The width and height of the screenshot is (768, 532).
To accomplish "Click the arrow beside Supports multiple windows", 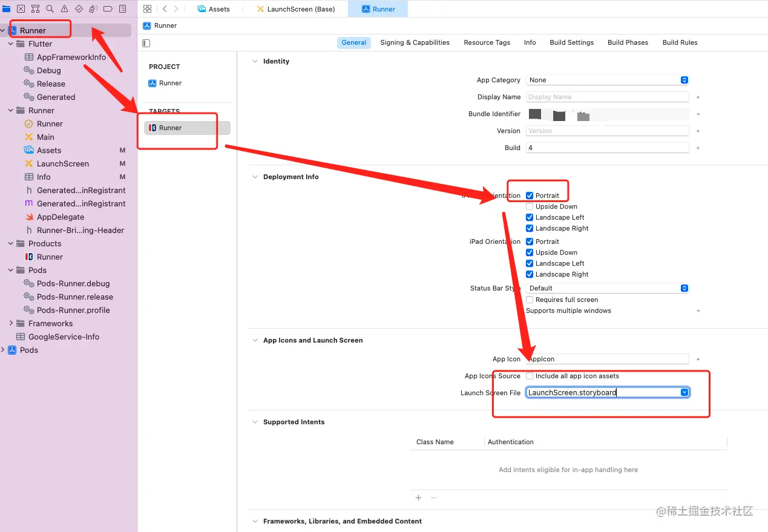I will tap(698, 310).
